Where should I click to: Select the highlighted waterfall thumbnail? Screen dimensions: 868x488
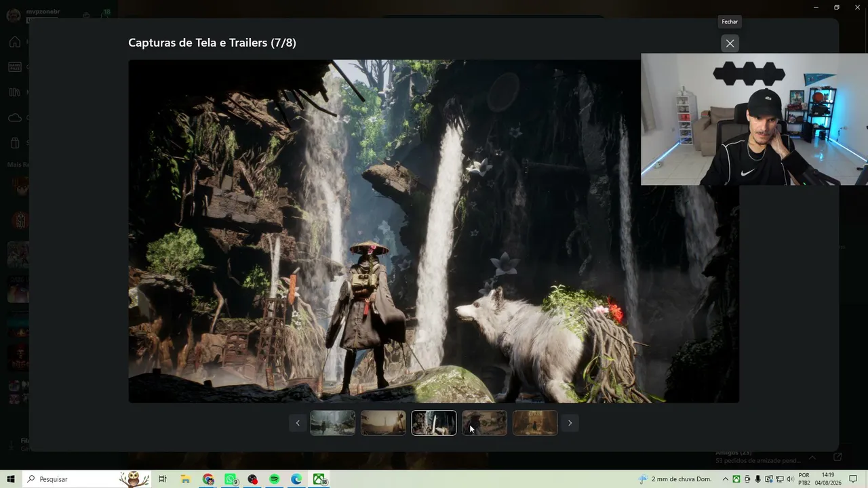tap(434, 423)
